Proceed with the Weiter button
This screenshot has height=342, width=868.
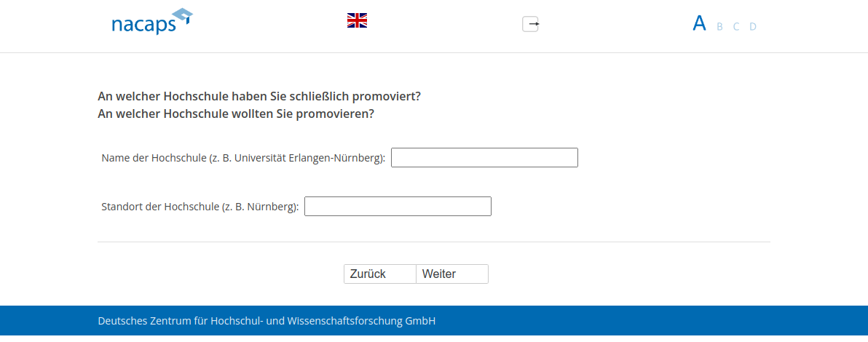tap(451, 274)
